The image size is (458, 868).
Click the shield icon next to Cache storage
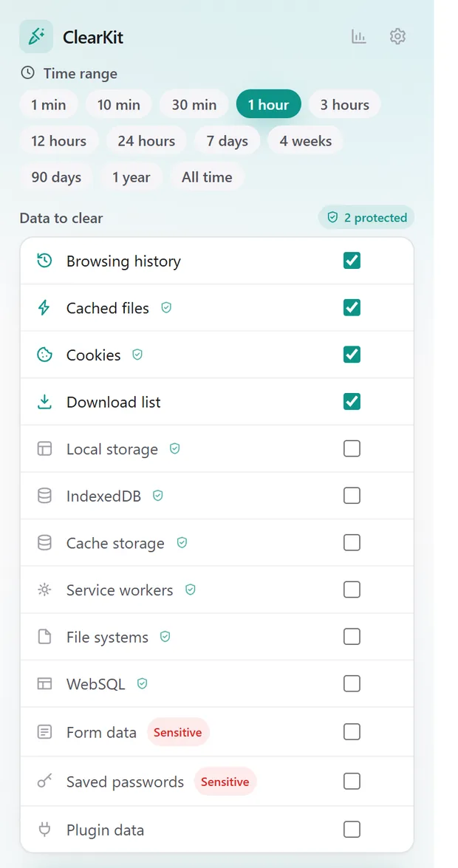(x=182, y=543)
